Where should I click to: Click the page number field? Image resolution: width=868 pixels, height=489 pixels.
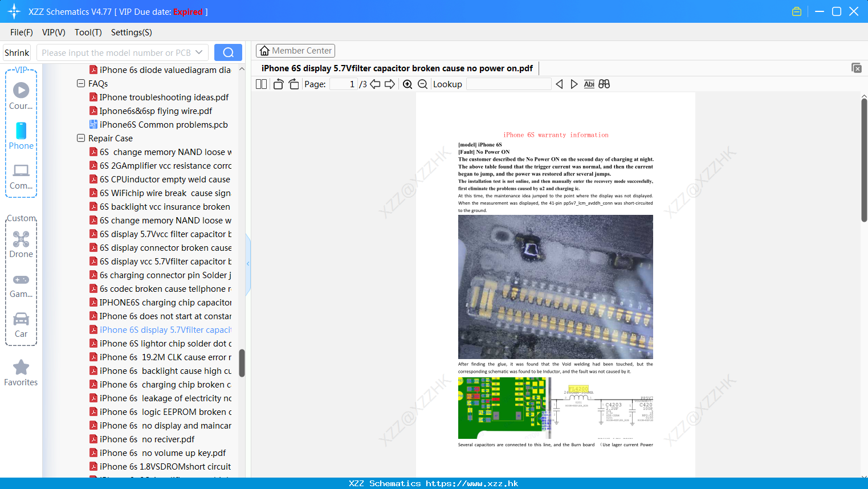(344, 84)
